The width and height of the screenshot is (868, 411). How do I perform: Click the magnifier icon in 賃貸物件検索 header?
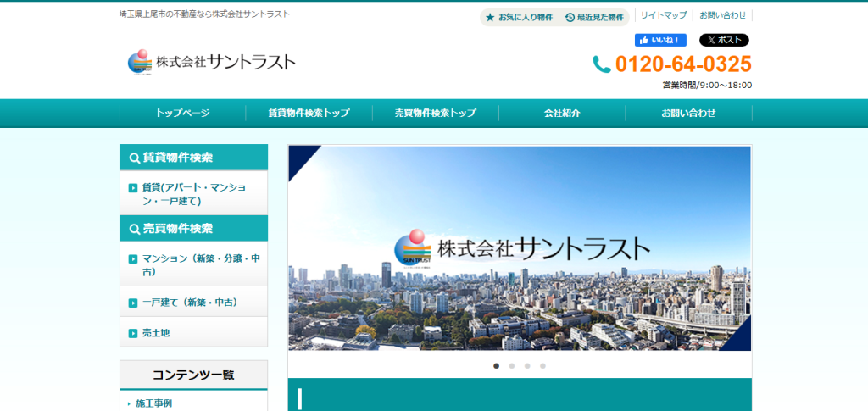134,158
